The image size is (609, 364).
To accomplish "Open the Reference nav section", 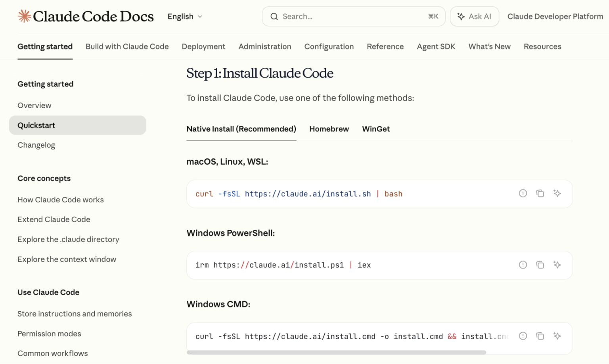I will [x=385, y=47].
